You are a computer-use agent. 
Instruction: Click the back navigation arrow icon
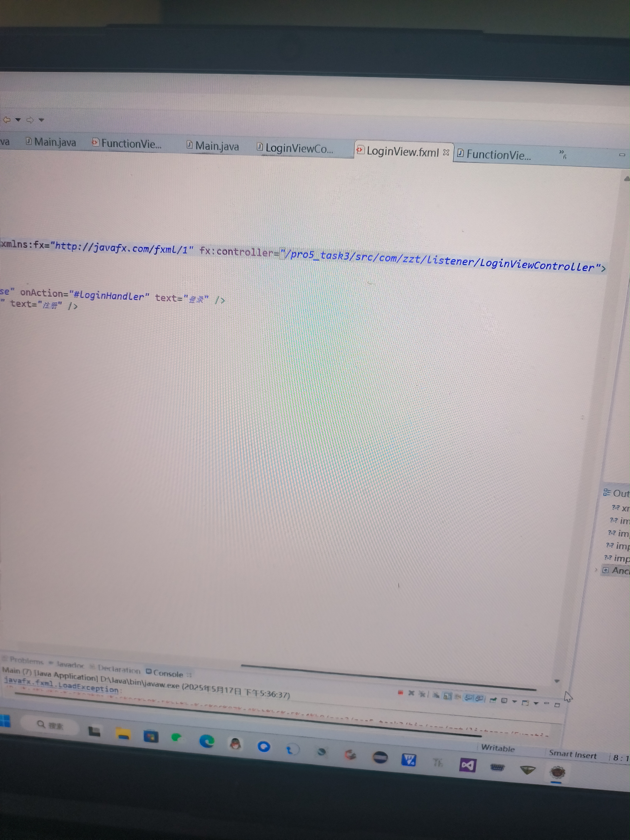click(x=7, y=120)
